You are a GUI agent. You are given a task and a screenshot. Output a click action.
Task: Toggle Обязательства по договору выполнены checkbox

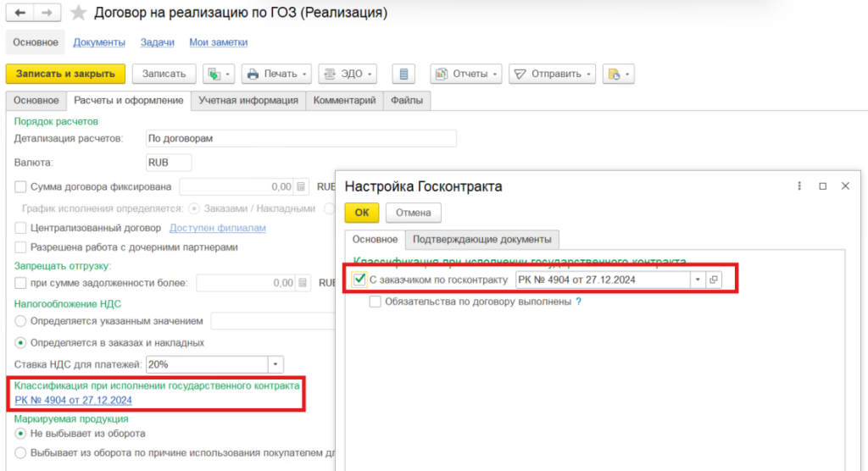375,302
